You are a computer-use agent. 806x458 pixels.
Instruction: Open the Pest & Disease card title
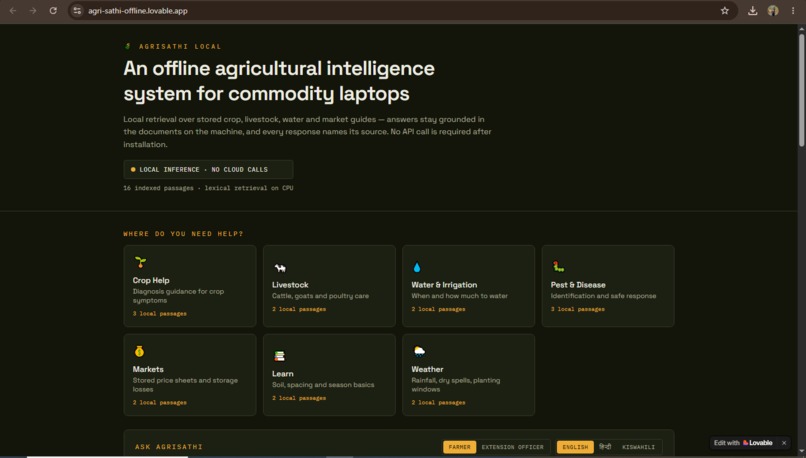pyautogui.click(x=578, y=285)
